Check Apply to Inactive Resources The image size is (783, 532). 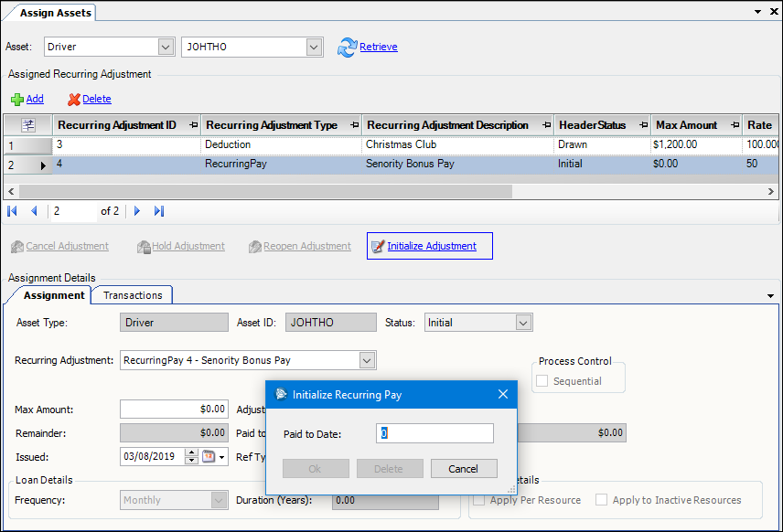click(601, 500)
